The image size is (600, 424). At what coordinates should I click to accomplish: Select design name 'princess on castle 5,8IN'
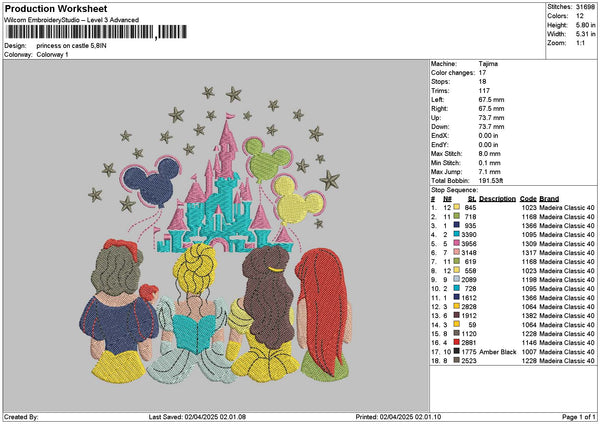(72, 46)
